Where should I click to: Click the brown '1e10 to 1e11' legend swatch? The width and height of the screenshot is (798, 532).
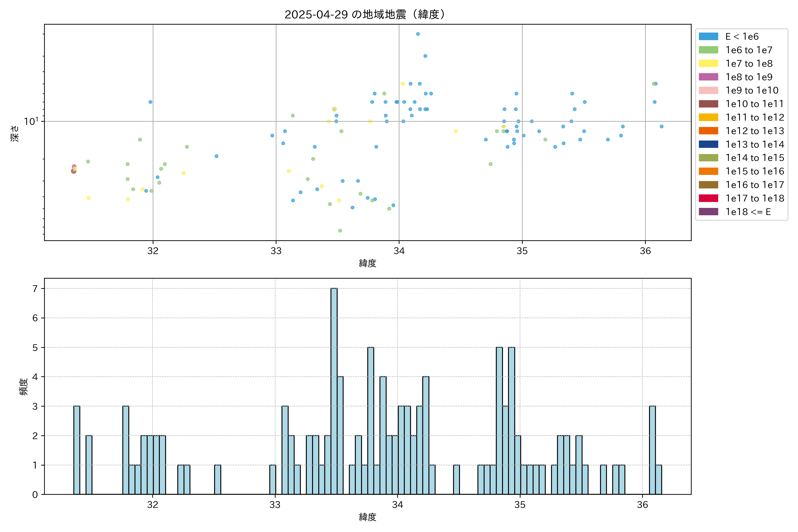[708, 104]
